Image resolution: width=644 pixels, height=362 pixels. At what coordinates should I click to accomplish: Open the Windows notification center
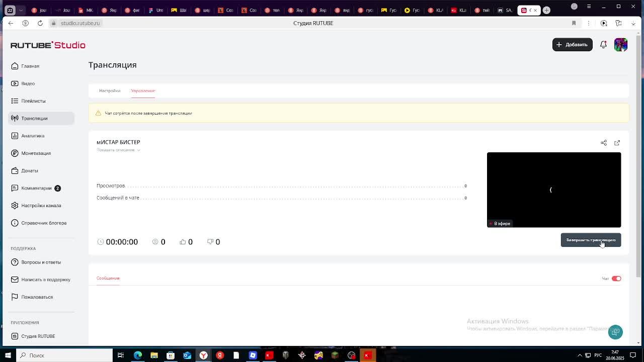pyautogui.click(x=633, y=355)
